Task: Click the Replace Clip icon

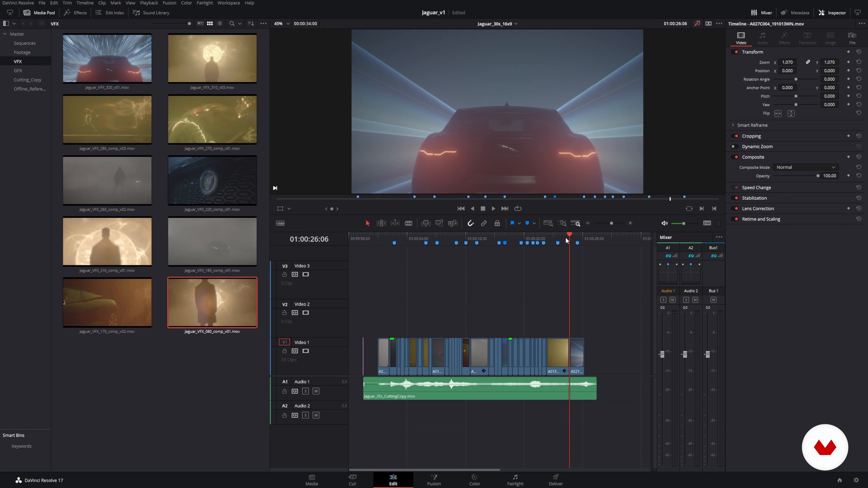Action: [453, 223]
